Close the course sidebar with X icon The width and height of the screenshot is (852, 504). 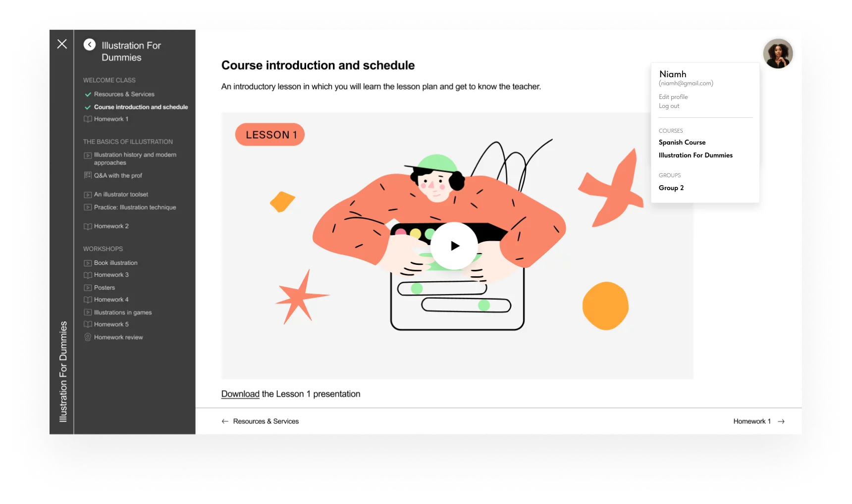[62, 44]
